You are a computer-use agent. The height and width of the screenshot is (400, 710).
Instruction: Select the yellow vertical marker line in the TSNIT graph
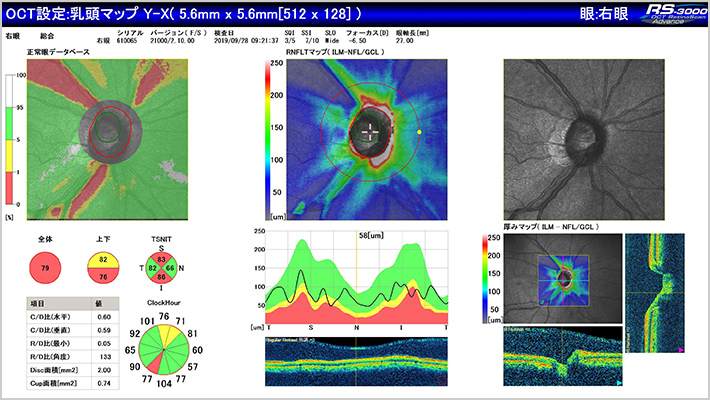click(x=357, y=278)
